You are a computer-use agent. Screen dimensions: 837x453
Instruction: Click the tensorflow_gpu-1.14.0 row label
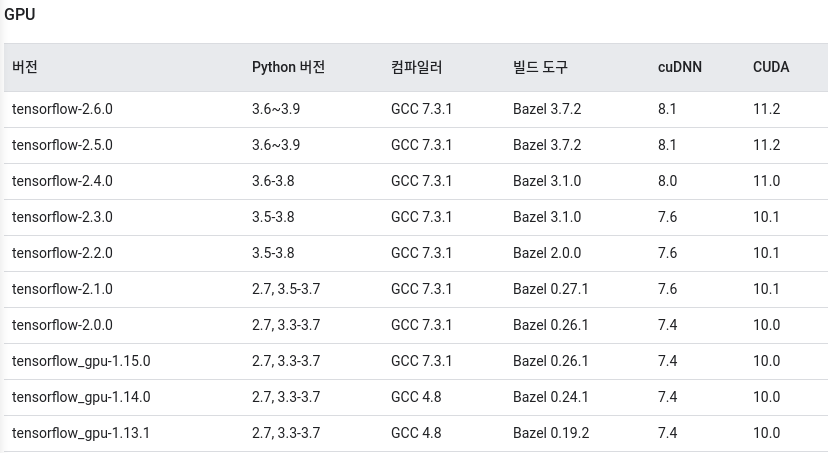coord(81,397)
